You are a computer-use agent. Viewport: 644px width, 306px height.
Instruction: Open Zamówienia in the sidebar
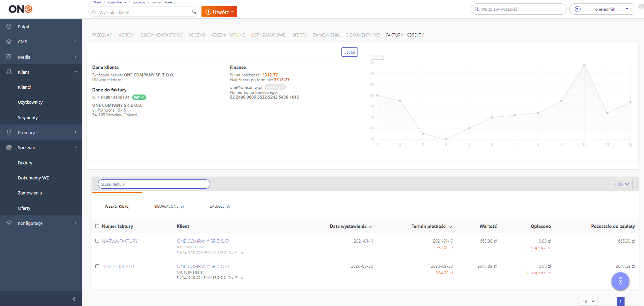coord(30,193)
